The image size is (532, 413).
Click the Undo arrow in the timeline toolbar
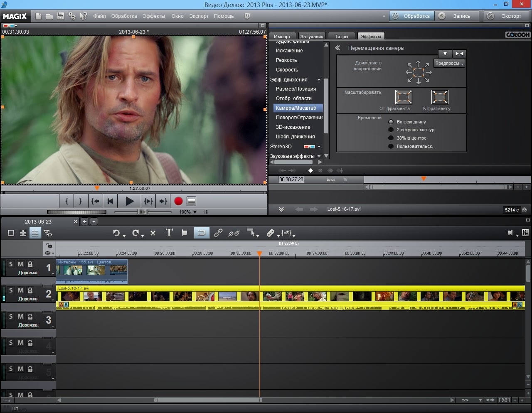pos(116,233)
